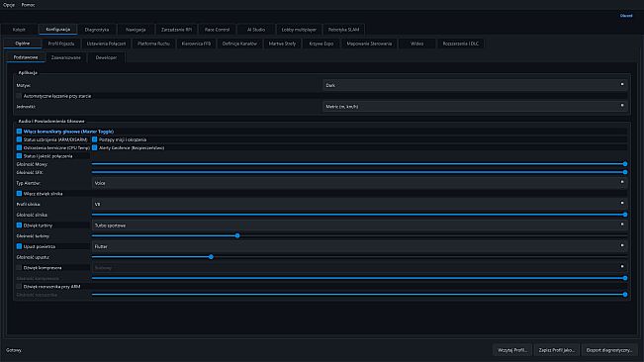Screen dimensions: 644x362
Task: Switch to the Martwe Strefy sub-tab
Action: pos(282,44)
